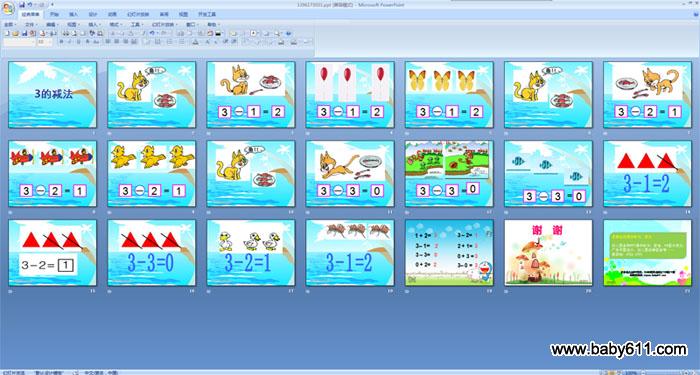Click the Undo arrow in the quick access toolbar
The image size is (700, 375).
pyautogui.click(x=29, y=5)
